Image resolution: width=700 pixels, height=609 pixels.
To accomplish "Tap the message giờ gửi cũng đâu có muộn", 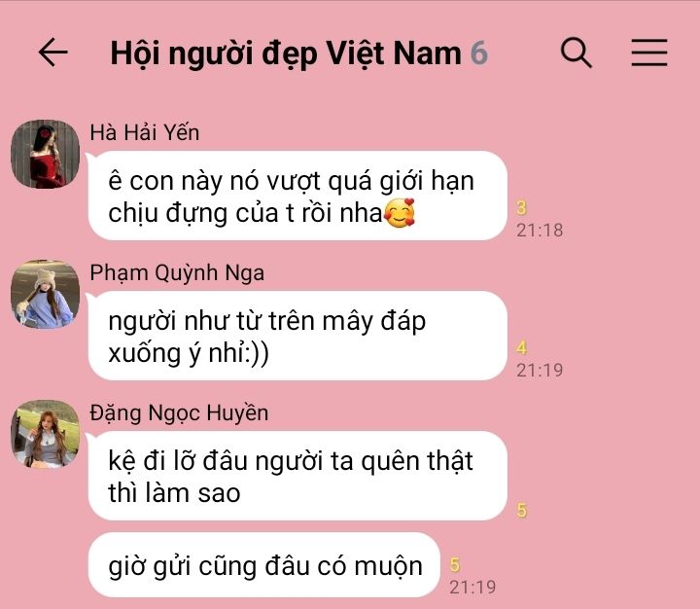I will click(x=264, y=565).
